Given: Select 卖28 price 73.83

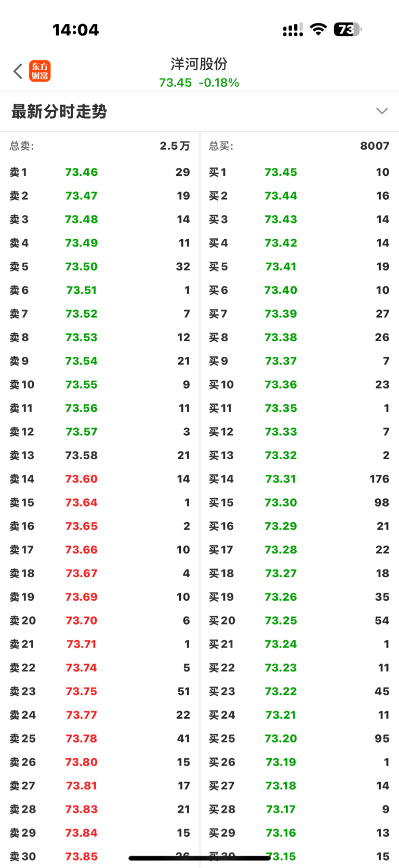Looking at the screenshot, I should click(82, 809).
